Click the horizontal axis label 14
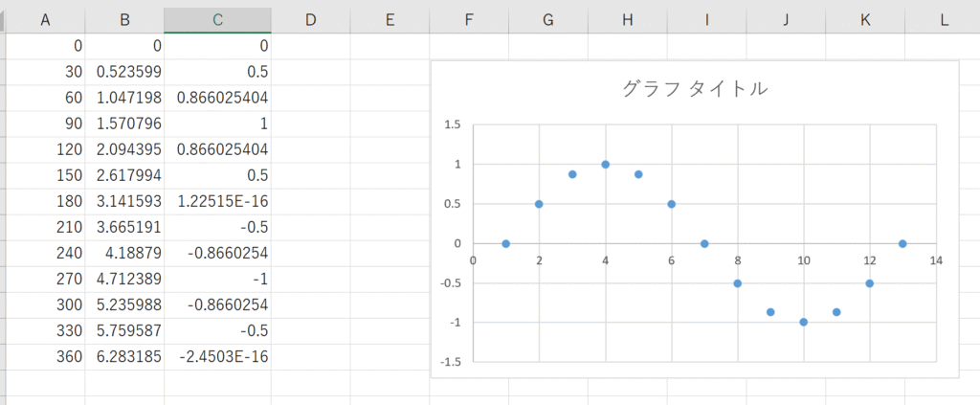 (935, 260)
